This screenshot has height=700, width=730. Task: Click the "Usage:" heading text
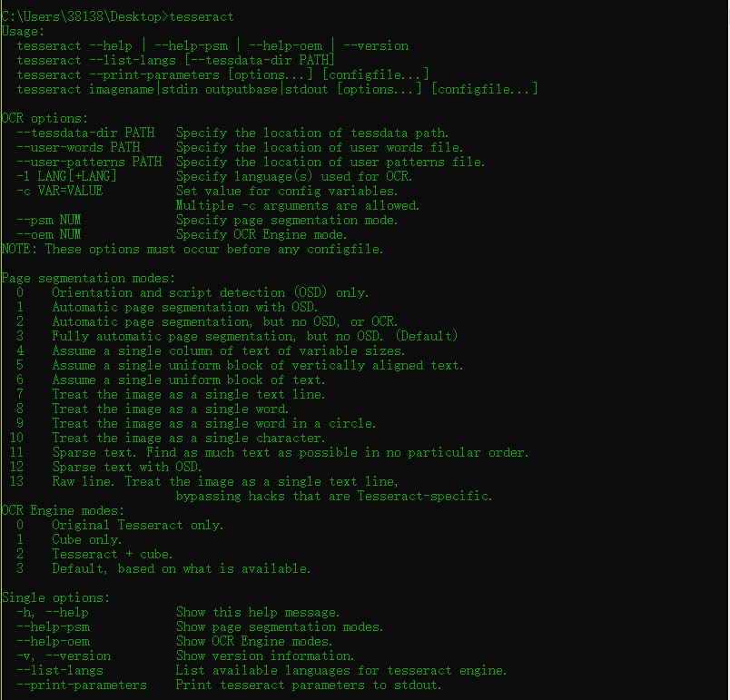coord(23,31)
